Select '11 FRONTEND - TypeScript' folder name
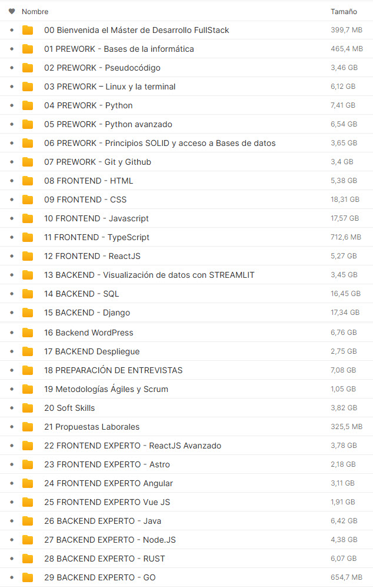Viewport: 373px width, 588px height. coord(96,237)
